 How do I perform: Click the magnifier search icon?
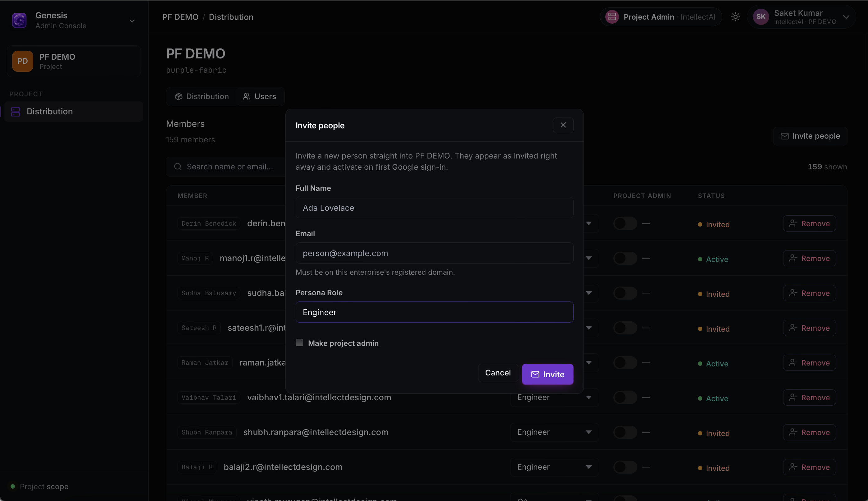[x=178, y=167]
